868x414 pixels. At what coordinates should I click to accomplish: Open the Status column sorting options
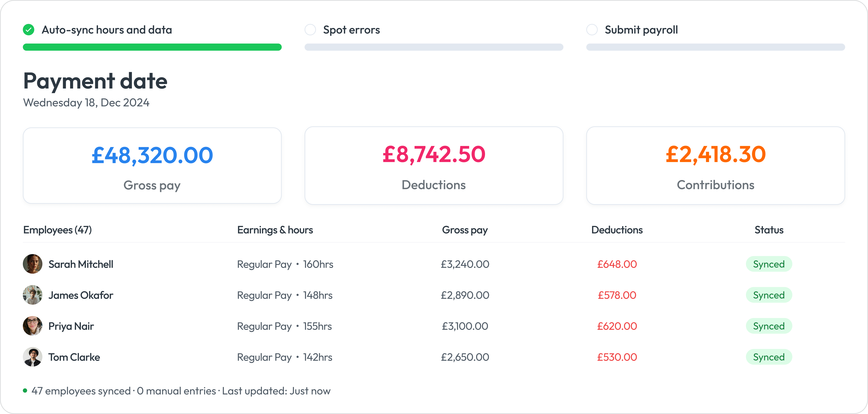tap(769, 230)
